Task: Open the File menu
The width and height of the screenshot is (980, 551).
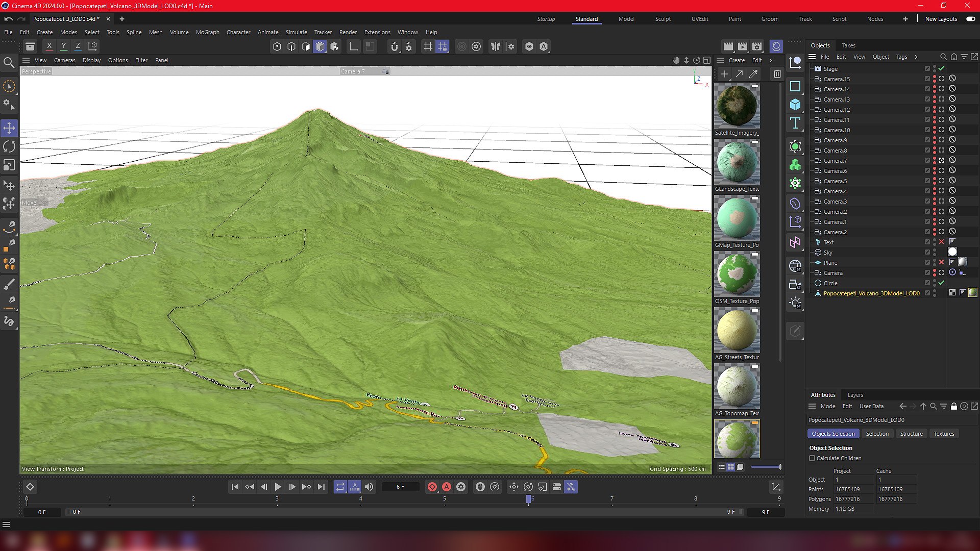Action: pos(8,32)
